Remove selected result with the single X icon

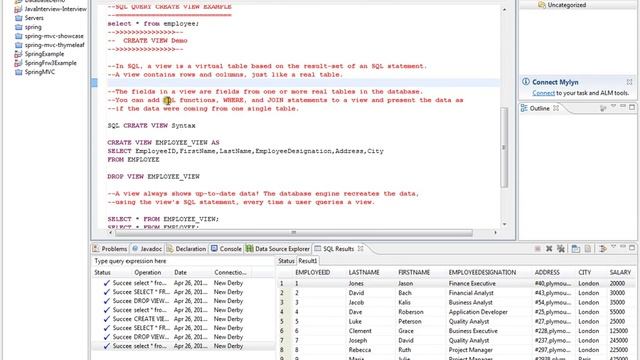pyautogui.click(x=549, y=249)
